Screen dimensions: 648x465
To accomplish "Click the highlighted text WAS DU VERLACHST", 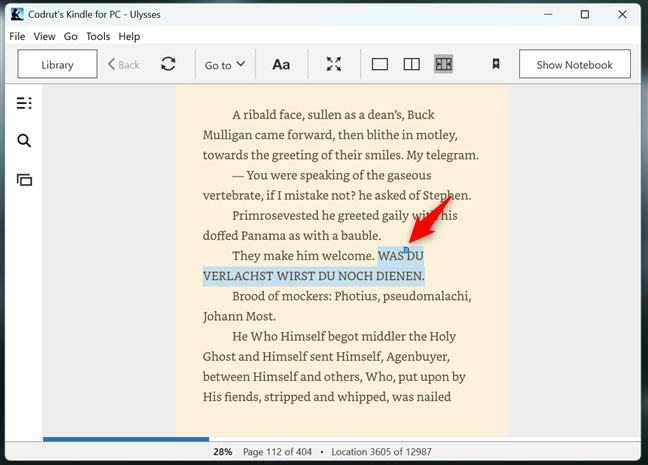I will (x=313, y=276).
